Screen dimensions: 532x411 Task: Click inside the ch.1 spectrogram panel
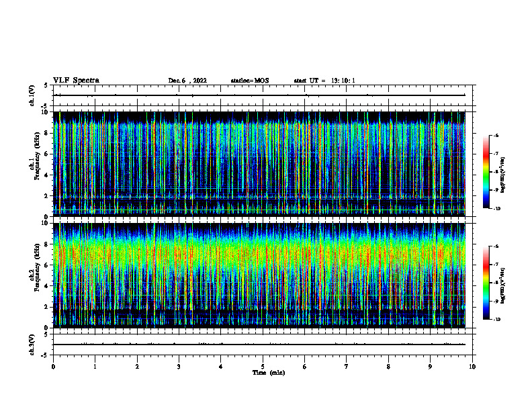tap(259, 164)
